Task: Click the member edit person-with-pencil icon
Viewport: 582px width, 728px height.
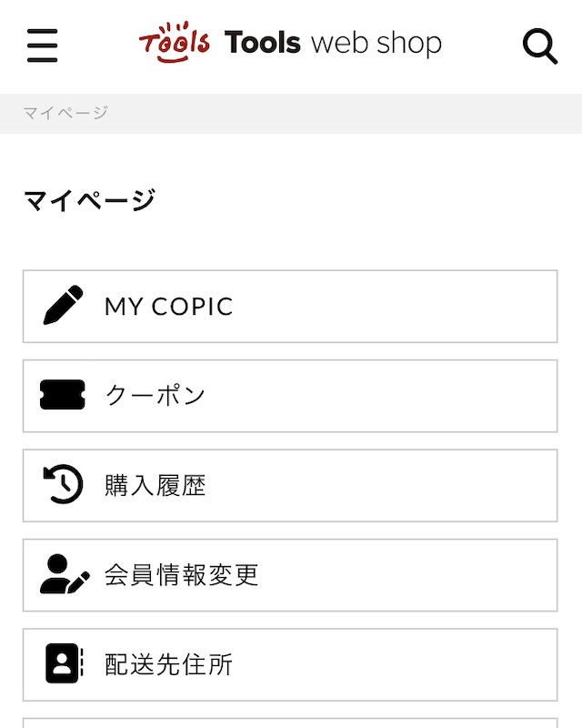Action: 65,574
